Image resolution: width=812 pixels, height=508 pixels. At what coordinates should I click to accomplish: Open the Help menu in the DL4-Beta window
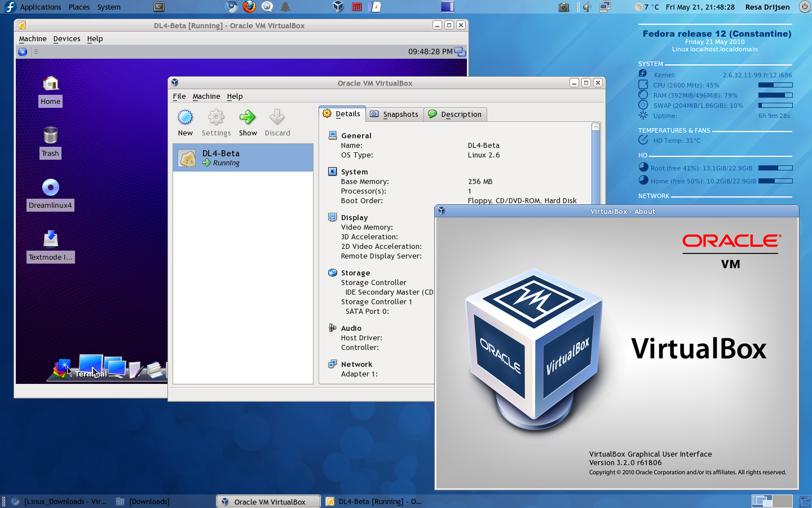95,39
